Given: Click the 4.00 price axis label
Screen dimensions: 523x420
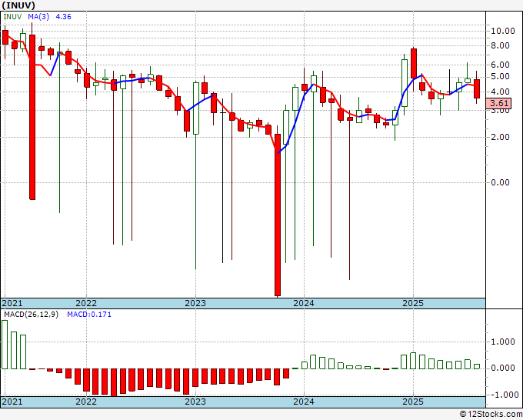Looking at the screenshot, I should point(500,92).
